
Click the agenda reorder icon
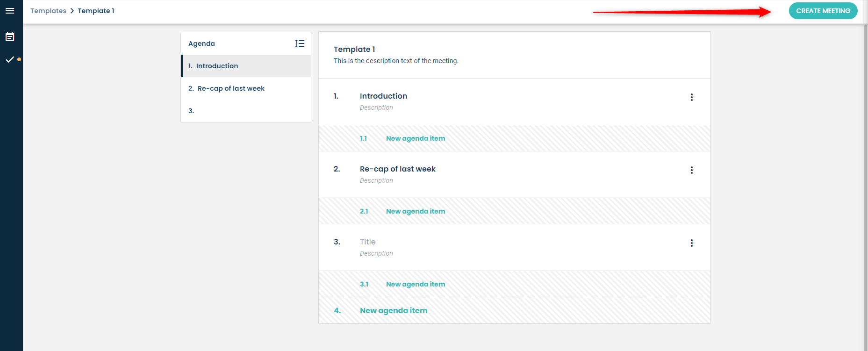click(300, 43)
